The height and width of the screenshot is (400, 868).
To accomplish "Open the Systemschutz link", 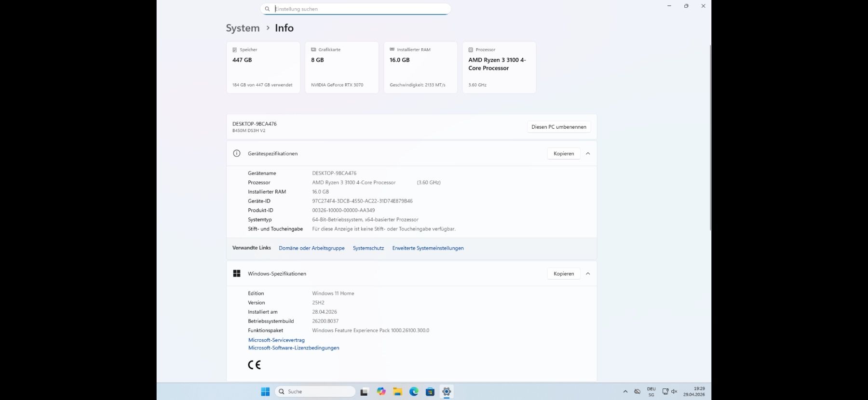I will click(x=368, y=248).
